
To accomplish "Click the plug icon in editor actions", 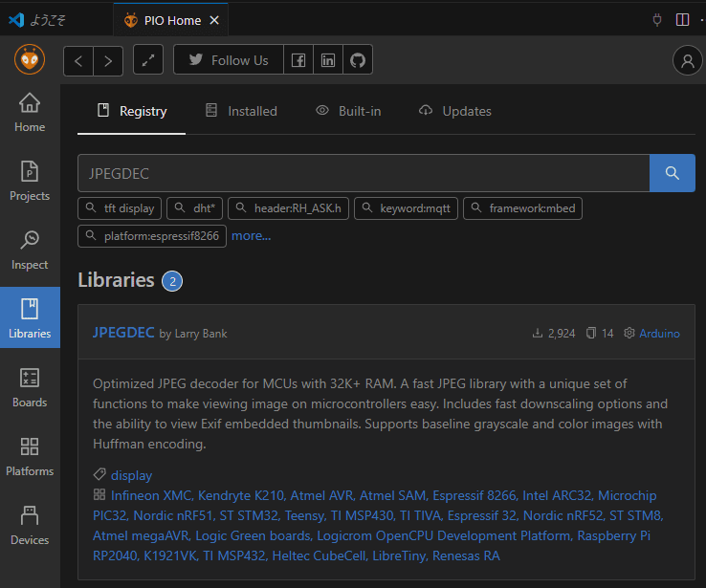I will click(657, 20).
